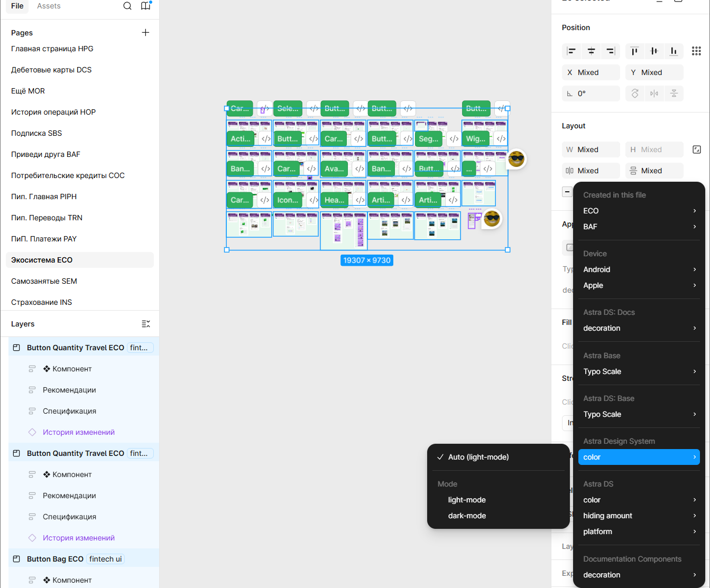Screen dimensions: 710x588
Task: Align left icon in Position section
Action: coord(571,51)
